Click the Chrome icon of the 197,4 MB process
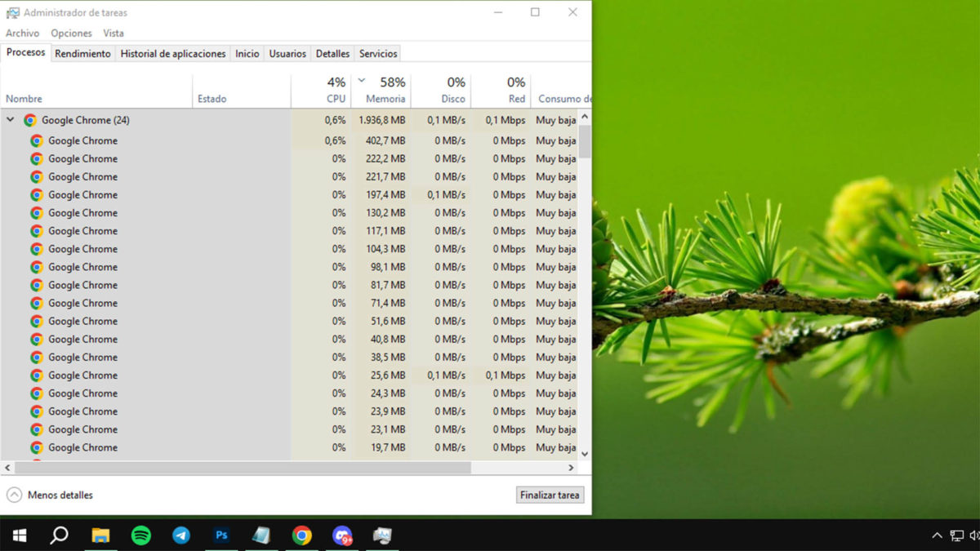This screenshot has height=551, width=980. pos(37,194)
